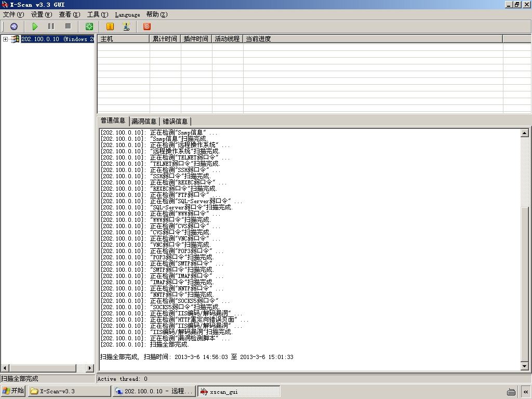Minimize the X-Scan window
Viewport: 532px width, 399px height.
click(x=509, y=4)
